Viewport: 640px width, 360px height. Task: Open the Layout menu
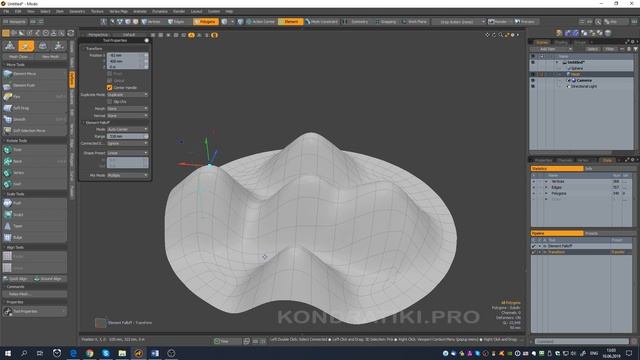[x=196, y=11]
